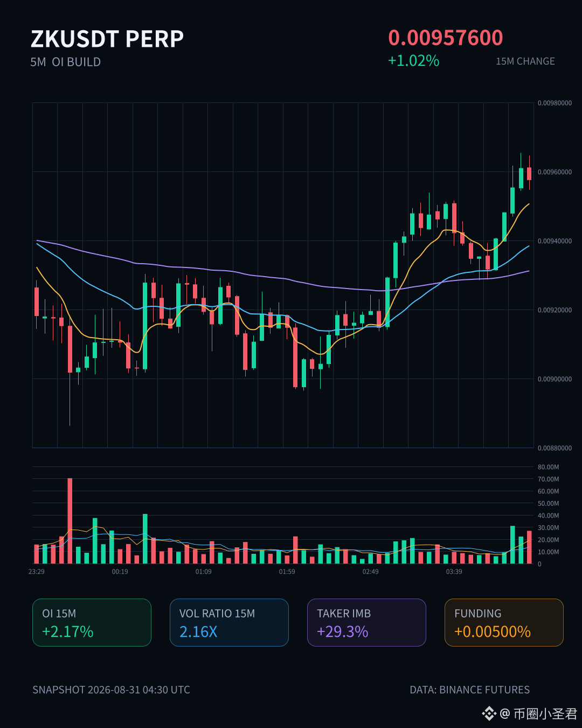The image size is (582, 728).
Task: Click the SNAPSHOT 2026-08-31 04:30 UTC text
Action: [111, 690]
